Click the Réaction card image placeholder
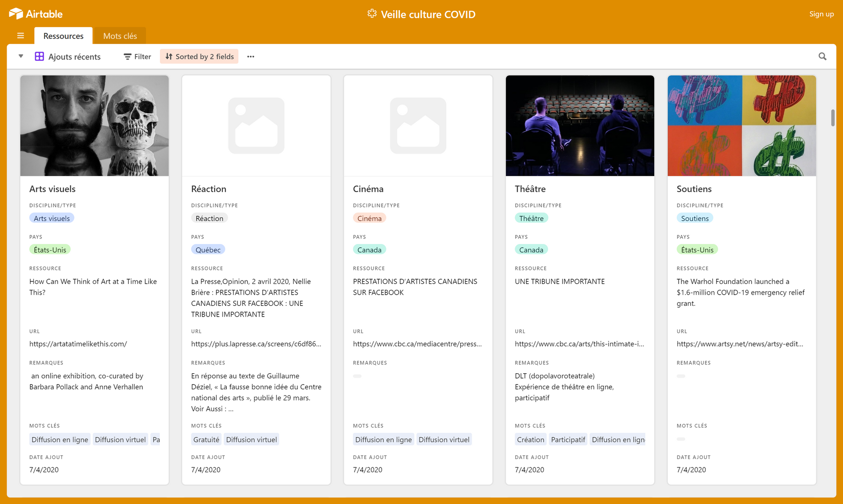 pyautogui.click(x=256, y=126)
